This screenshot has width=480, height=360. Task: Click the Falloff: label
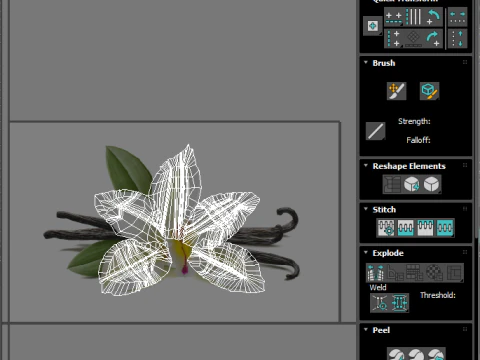point(418,140)
